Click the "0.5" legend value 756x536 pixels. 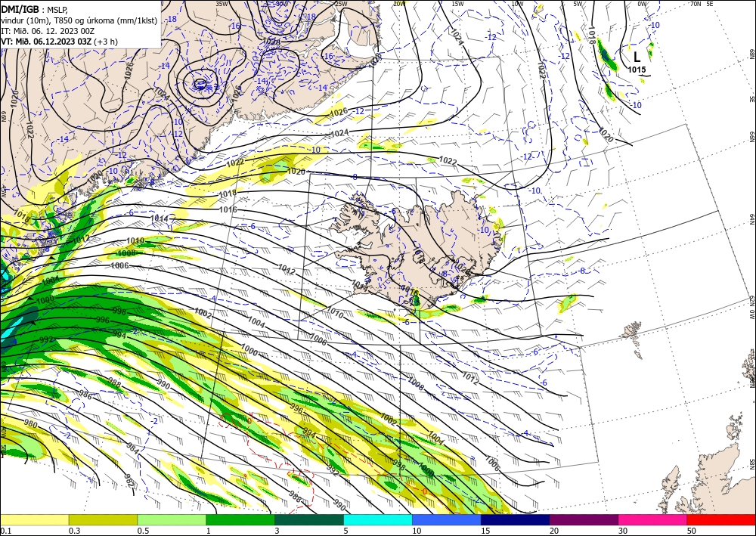(142, 531)
